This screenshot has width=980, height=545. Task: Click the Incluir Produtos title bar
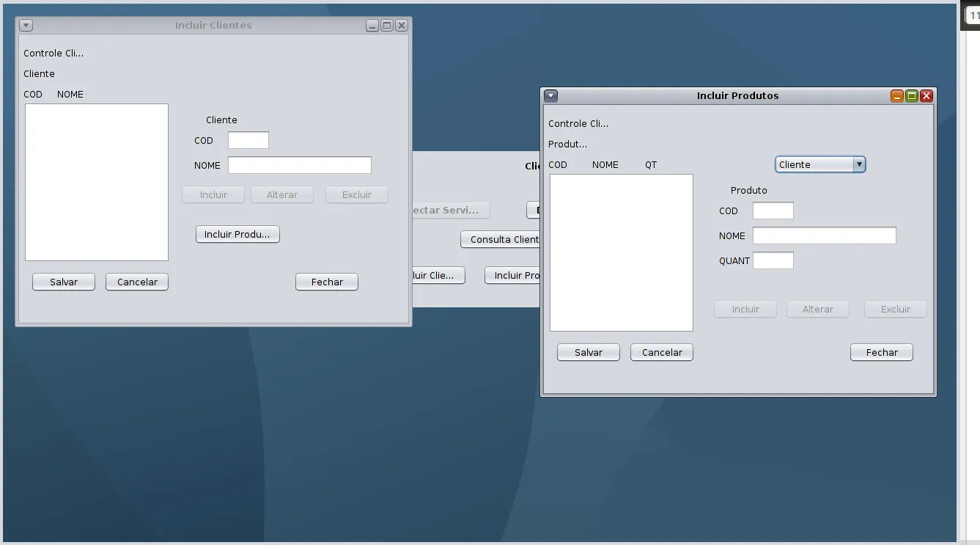pos(738,95)
